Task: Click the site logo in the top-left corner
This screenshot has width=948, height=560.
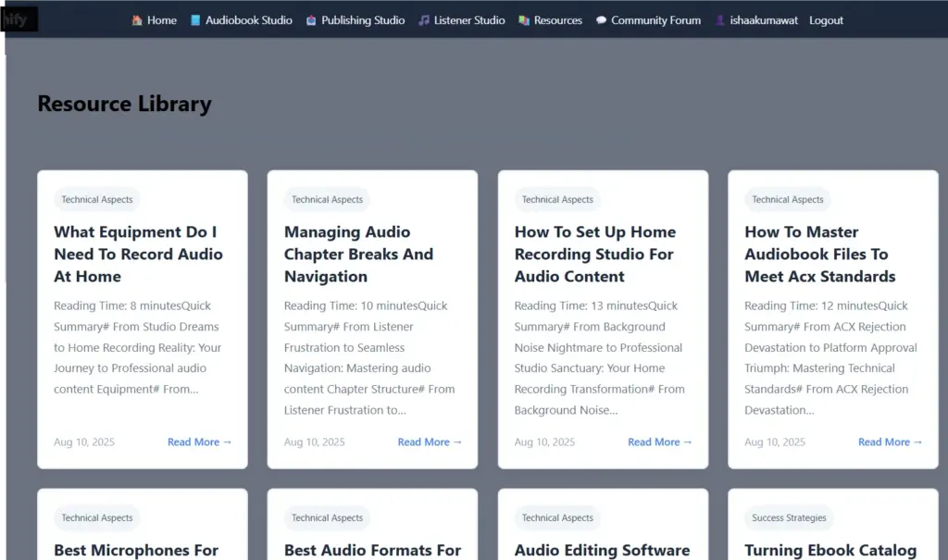Action: (x=19, y=19)
